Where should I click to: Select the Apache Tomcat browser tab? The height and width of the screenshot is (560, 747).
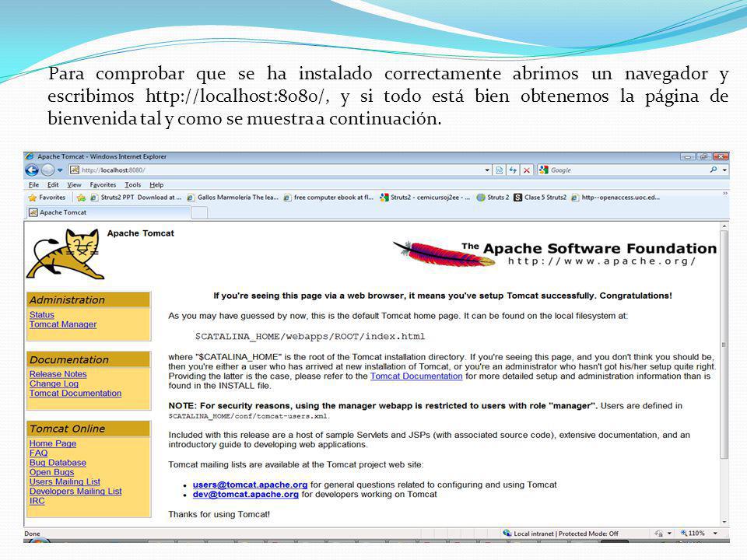[107, 212]
